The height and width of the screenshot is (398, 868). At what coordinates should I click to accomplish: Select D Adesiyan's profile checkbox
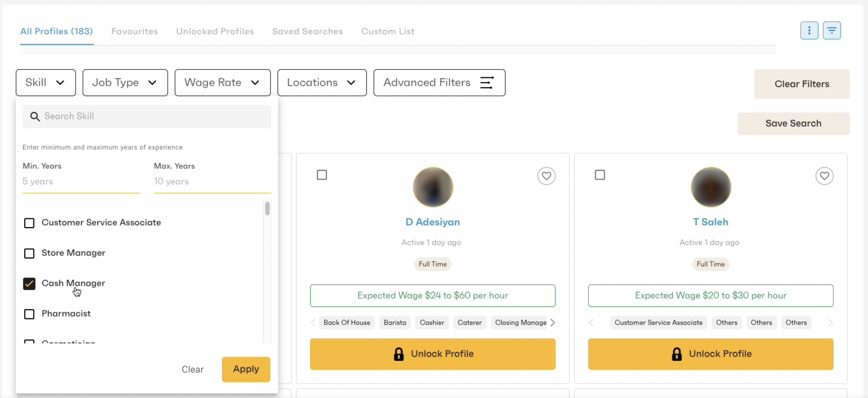[322, 175]
